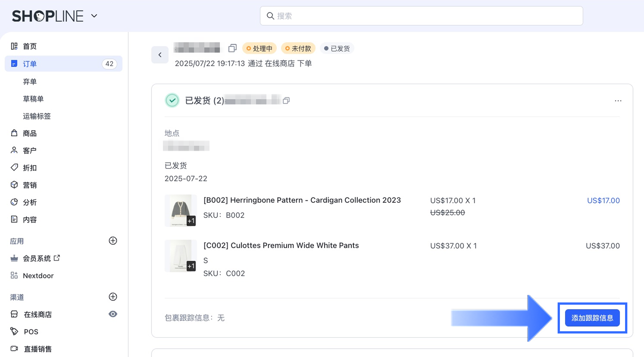Select 运输标签 under orders
This screenshot has width=644, height=357.
(x=37, y=116)
